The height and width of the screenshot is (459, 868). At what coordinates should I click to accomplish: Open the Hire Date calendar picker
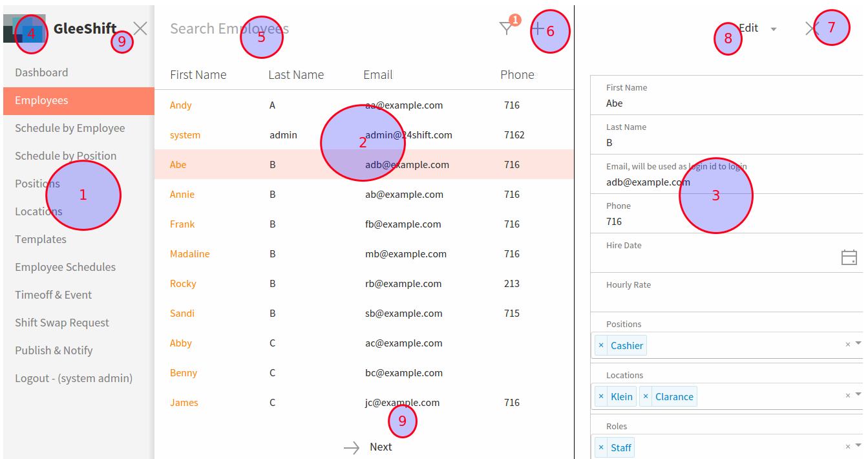point(849,257)
